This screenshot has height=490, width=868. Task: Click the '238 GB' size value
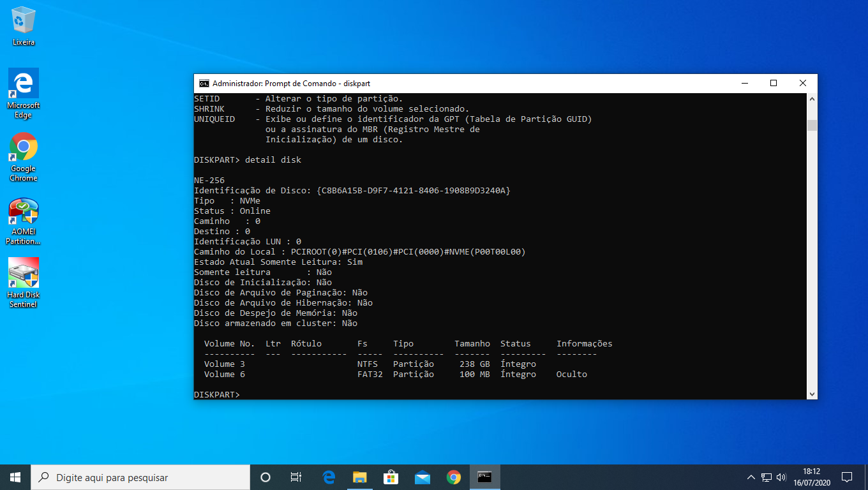[475, 364]
